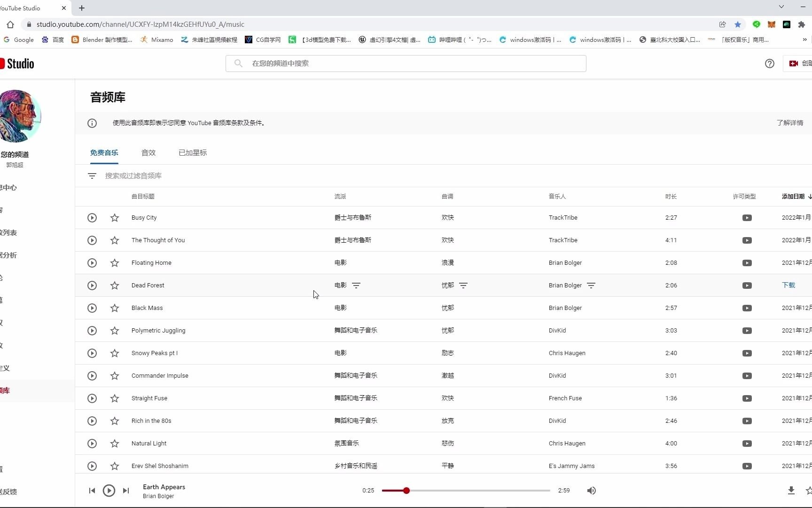The image size is (812, 508).
Task: Open the 了解详情 link in the notice banner
Action: point(790,123)
